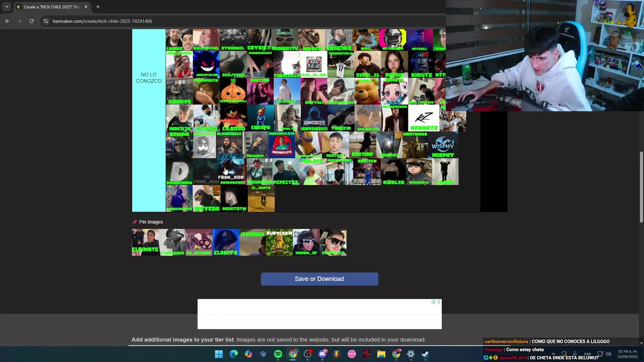View site information icon in address bar
Viewport: 644px width, 362px height.
tap(46, 21)
